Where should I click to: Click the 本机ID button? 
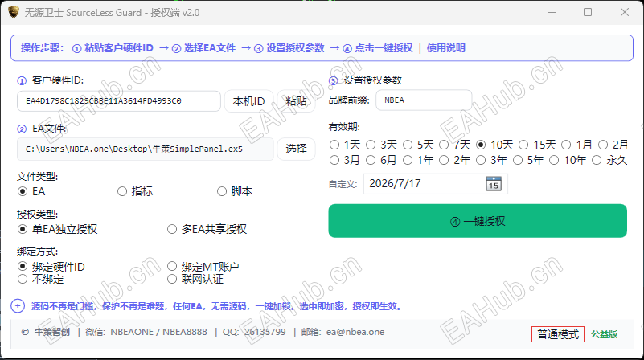click(248, 101)
